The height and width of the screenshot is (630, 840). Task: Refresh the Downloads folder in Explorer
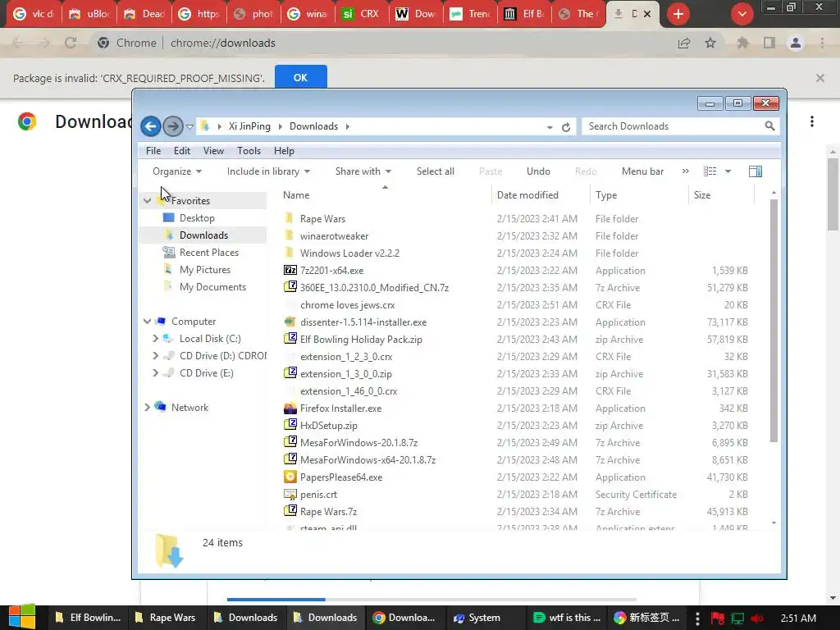[566, 127]
